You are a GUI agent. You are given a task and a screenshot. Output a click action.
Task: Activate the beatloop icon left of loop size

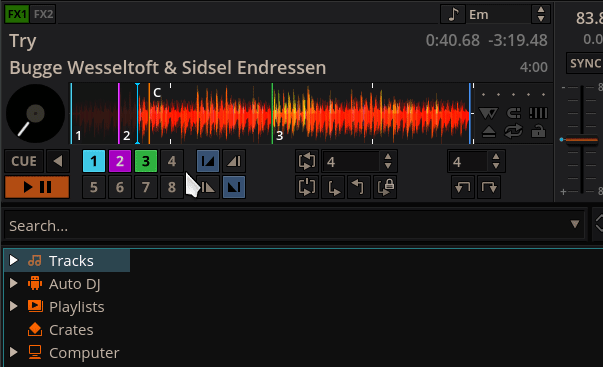307,161
